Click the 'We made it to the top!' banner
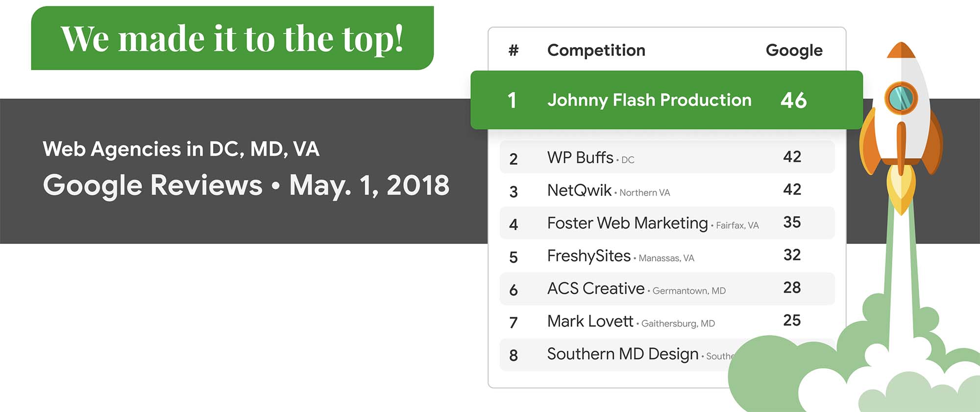 pyautogui.click(x=232, y=38)
